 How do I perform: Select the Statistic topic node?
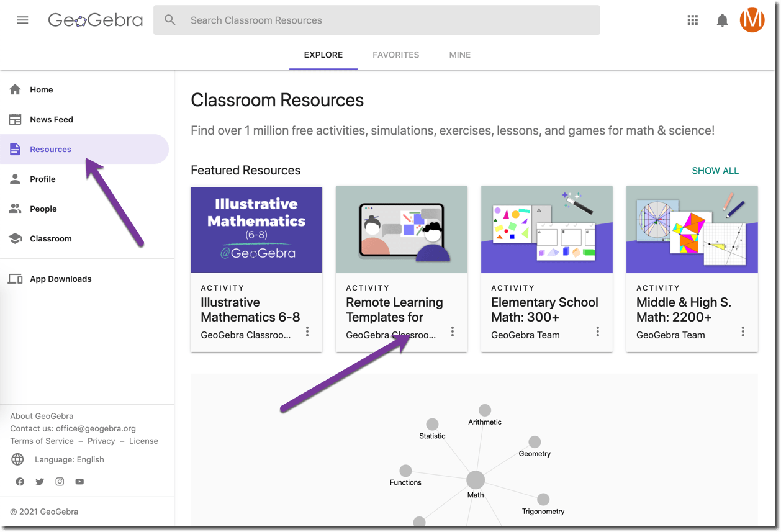[432, 425]
